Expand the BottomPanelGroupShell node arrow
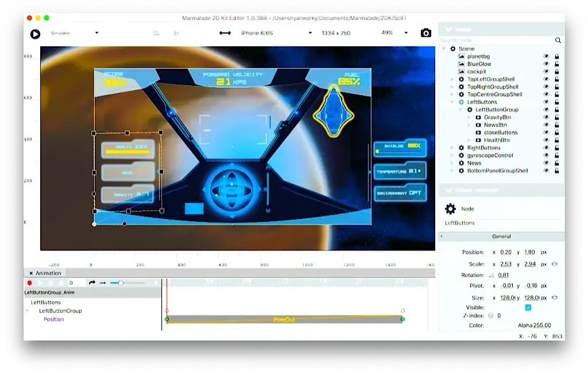The height and width of the screenshot is (374, 588). [x=452, y=171]
